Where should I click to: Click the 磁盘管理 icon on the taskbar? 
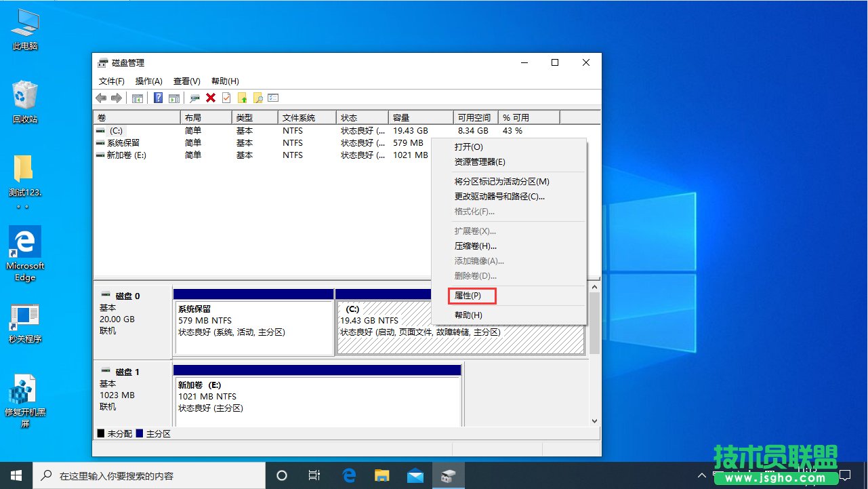449,476
